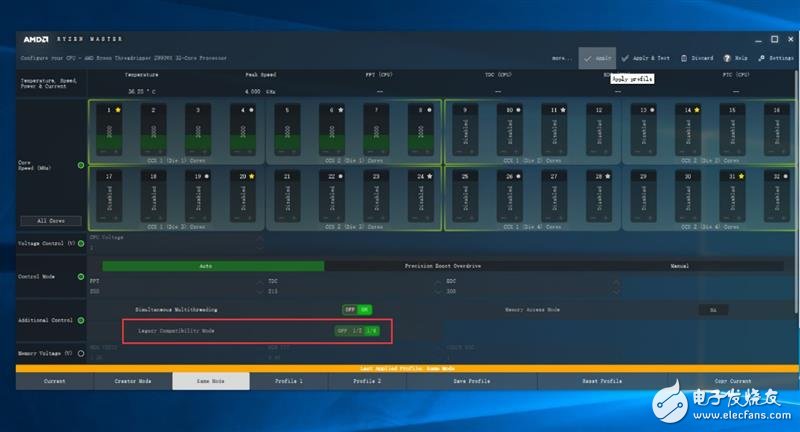Screen dimensions: 800x432
Task: Click the All Cores button
Action: click(x=51, y=221)
